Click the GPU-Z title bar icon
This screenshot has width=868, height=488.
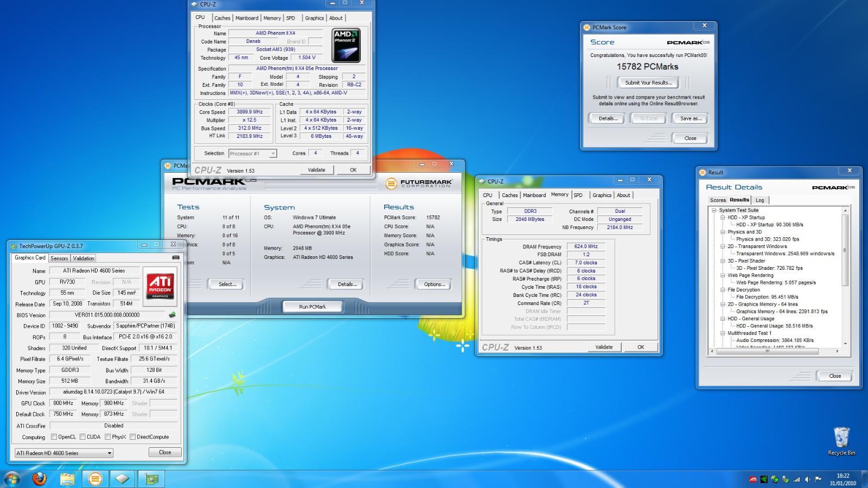14,246
